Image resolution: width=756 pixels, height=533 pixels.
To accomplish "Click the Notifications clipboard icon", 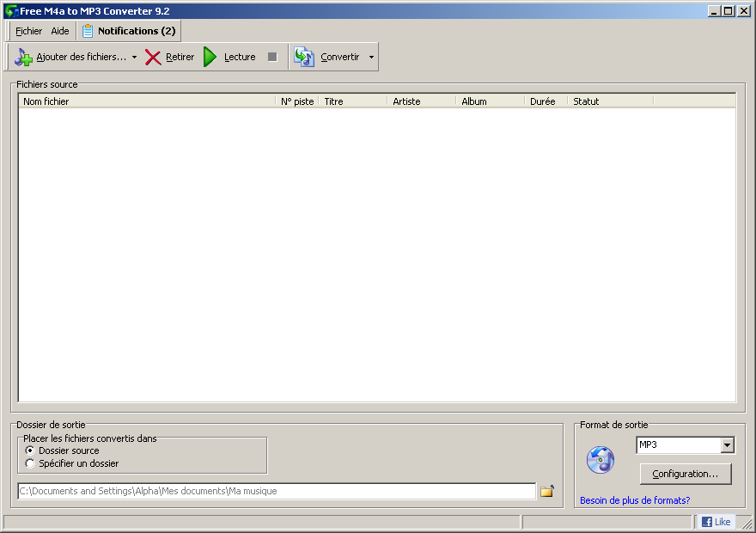I will [x=88, y=31].
